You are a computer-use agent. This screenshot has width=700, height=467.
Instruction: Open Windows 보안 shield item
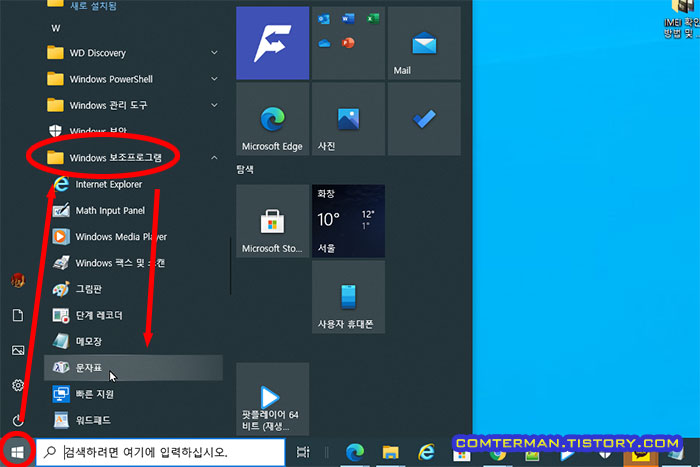(x=133, y=131)
